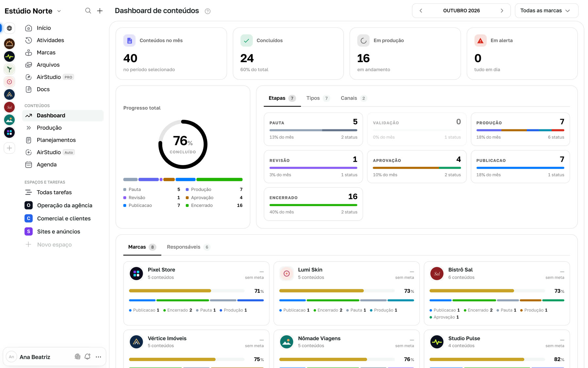Click the Nômade Viagens brand logo
Viewport: 588px width, 368px height.
pos(286,342)
